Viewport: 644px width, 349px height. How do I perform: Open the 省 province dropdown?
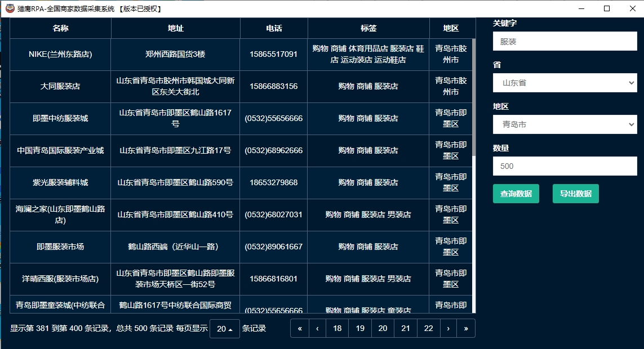pos(565,83)
